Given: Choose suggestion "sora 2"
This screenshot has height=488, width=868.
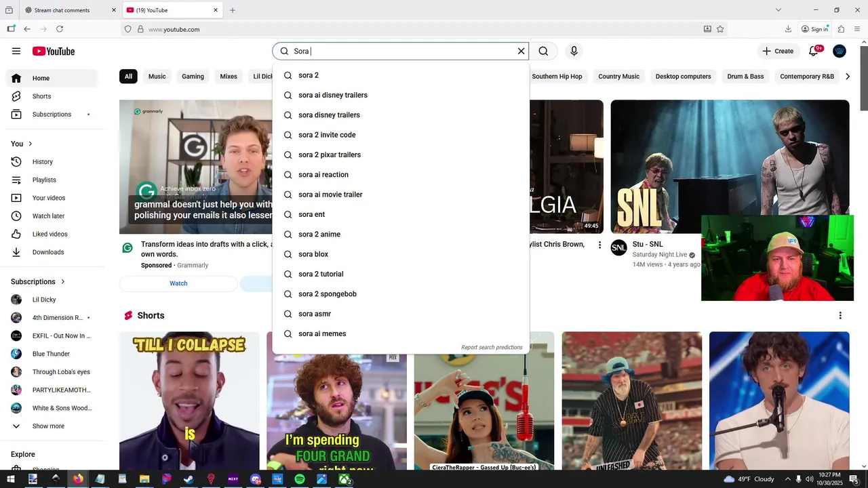Looking at the screenshot, I should [x=401, y=75].
